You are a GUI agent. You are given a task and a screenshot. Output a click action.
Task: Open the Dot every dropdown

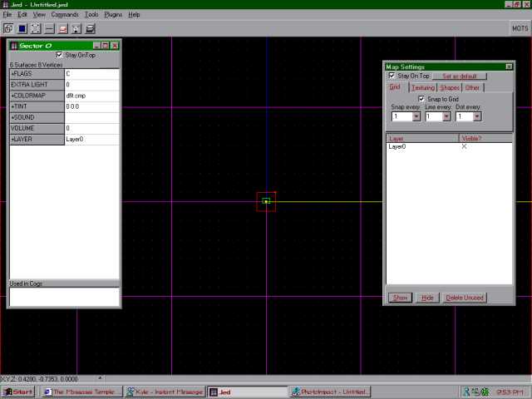tap(476, 116)
